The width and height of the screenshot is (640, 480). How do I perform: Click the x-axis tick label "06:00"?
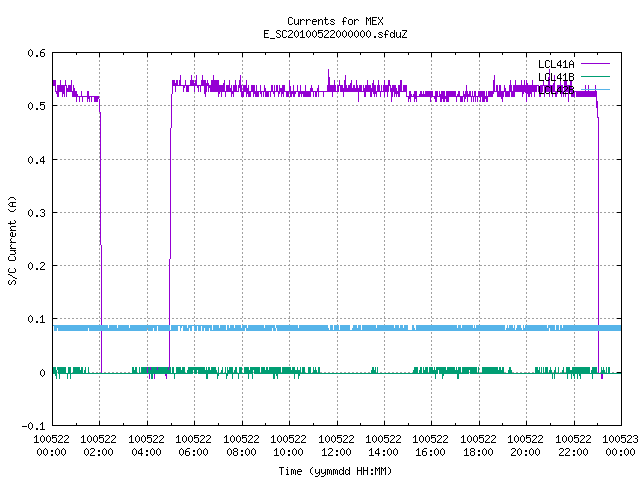(x=193, y=452)
